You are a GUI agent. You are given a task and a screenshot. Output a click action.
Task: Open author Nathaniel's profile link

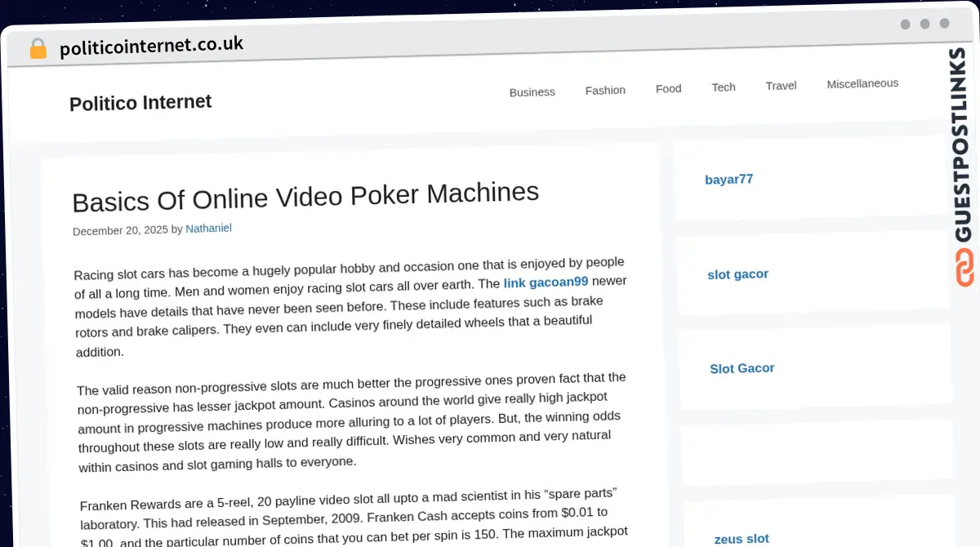[x=208, y=229]
